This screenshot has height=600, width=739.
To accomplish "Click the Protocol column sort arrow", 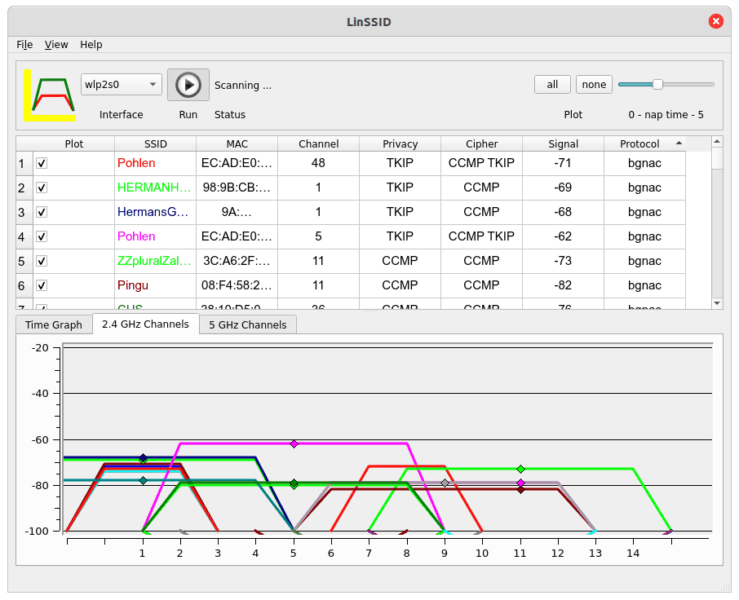I will (679, 143).
